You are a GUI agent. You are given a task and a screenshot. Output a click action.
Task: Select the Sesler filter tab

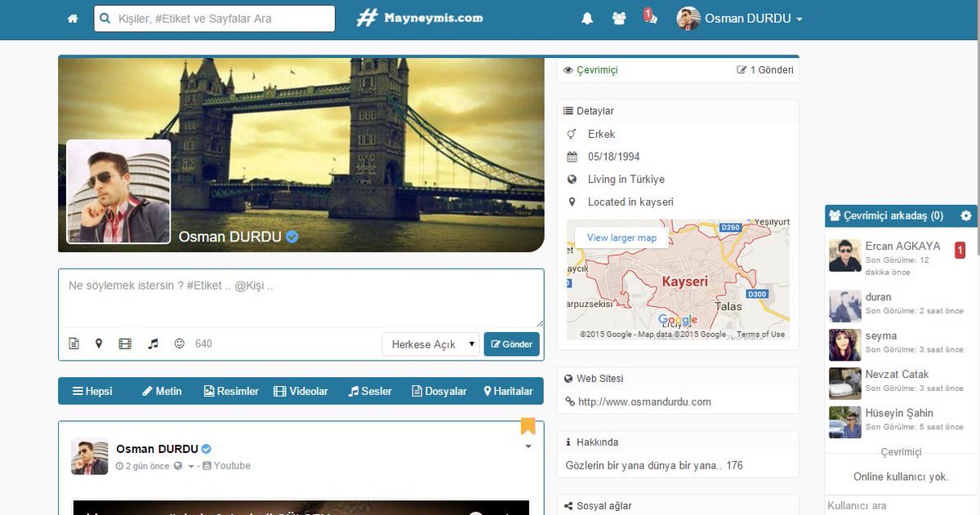click(x=370, y=391)
